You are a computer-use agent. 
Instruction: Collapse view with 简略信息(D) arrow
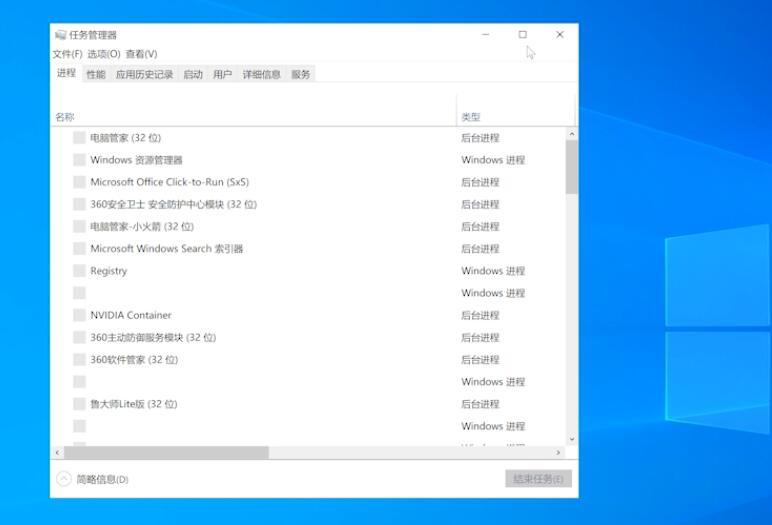point(64,479)
